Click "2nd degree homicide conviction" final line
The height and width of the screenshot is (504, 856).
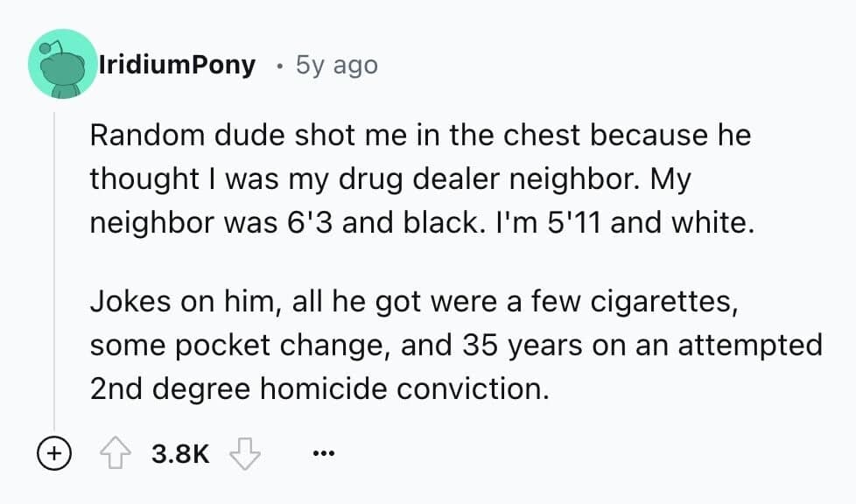pyautogui.click(x=320, y=388)
